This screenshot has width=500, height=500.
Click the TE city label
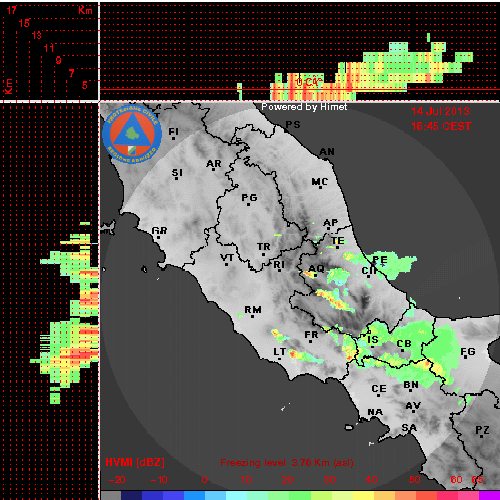coord(338,241)
